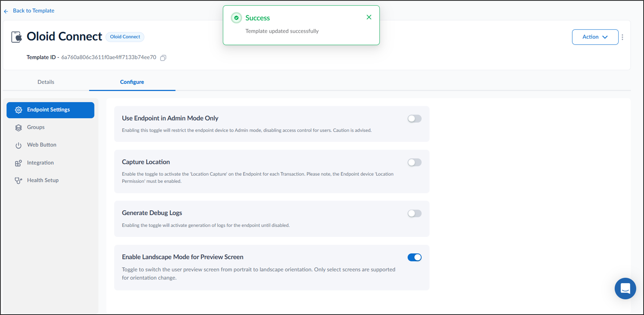Open the Back to Template link

coord(33,11)
